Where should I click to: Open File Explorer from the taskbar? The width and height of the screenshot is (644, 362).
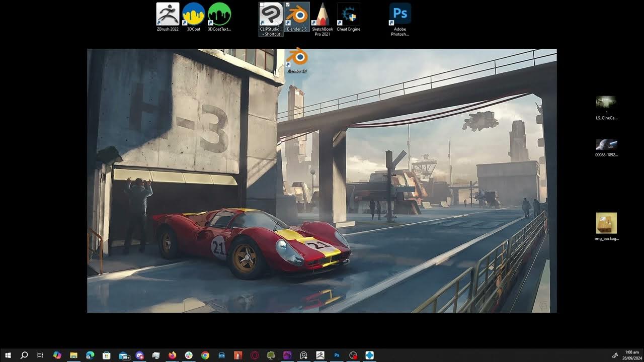coord(73,355)
